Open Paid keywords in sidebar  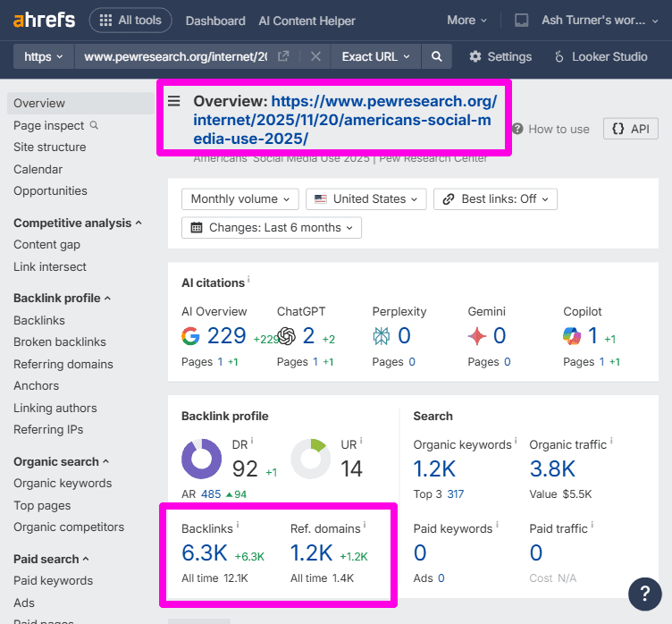53,580
